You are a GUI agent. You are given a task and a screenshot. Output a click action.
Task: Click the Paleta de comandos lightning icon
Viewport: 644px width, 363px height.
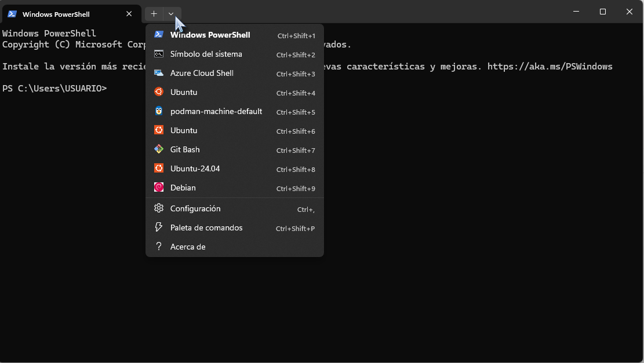158,228
